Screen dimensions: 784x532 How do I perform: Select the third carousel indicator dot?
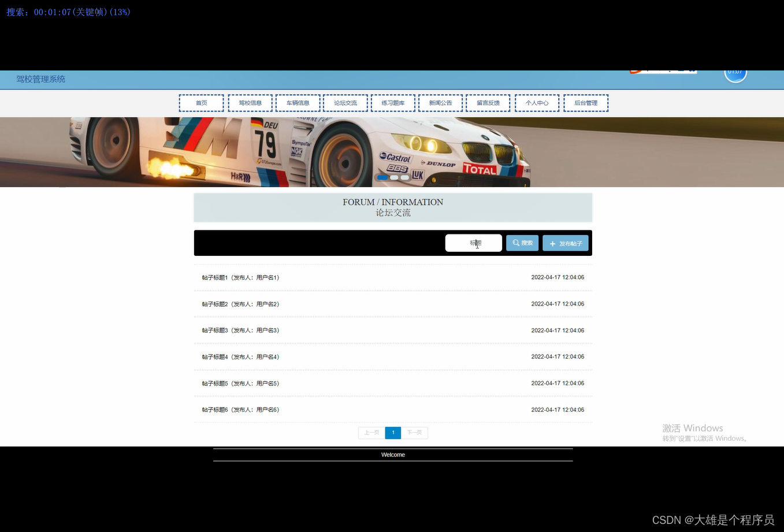pyautogui.click(x=404, y=177)
